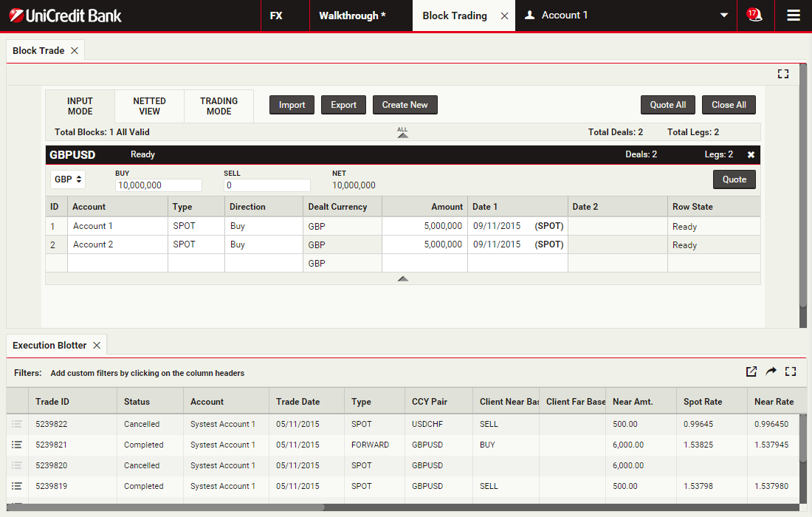Open the FX tab

(x=276, y=16)
